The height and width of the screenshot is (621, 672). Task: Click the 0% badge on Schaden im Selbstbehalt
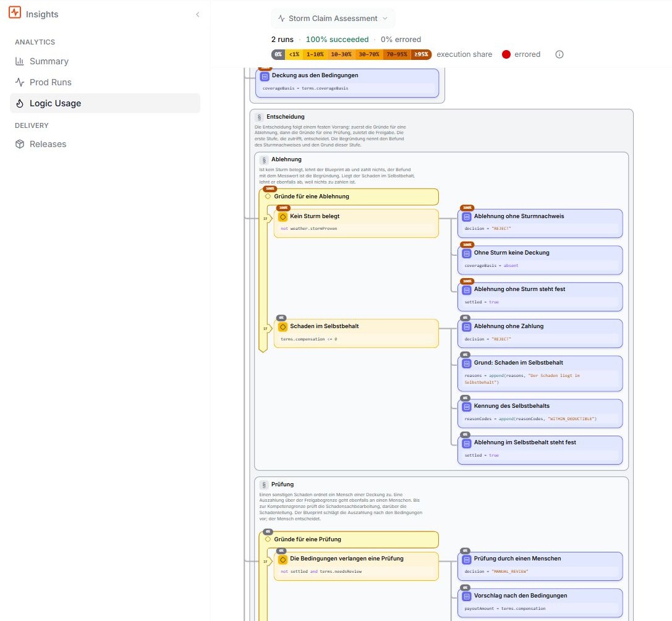tap(281, 318)
